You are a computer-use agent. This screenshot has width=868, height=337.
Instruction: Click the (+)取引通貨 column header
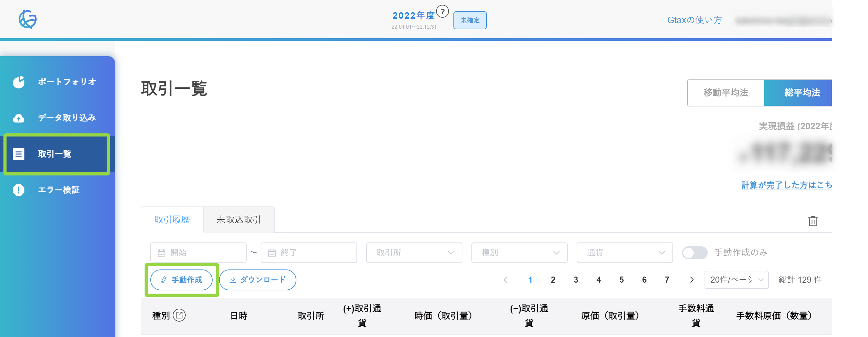(362, 316)
